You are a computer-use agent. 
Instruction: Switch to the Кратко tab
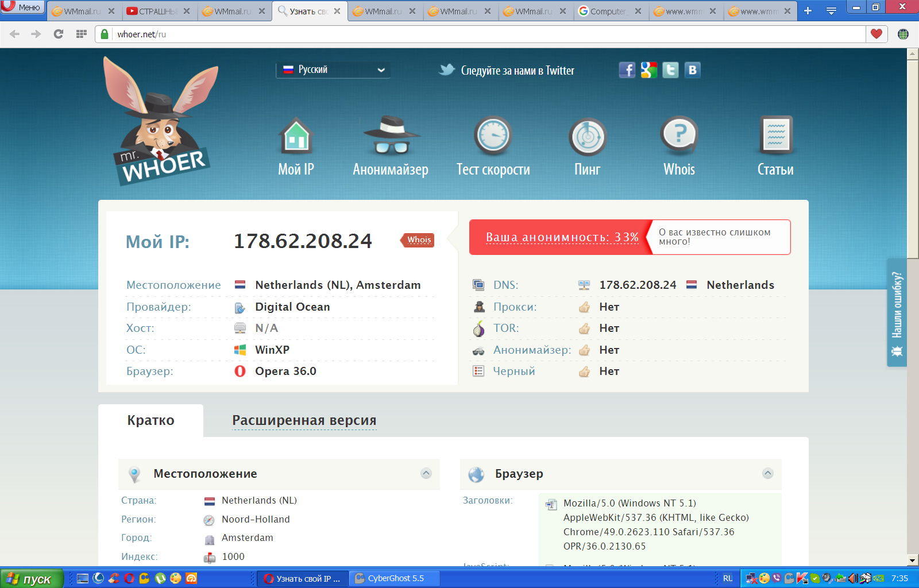click(150, 420)
